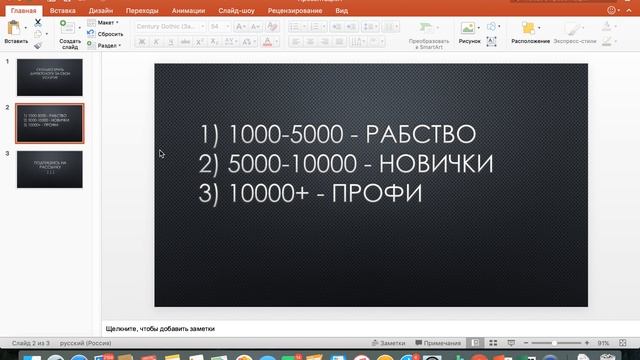
Task: Click the Создать слайд new slide icon
Action: 67,27
